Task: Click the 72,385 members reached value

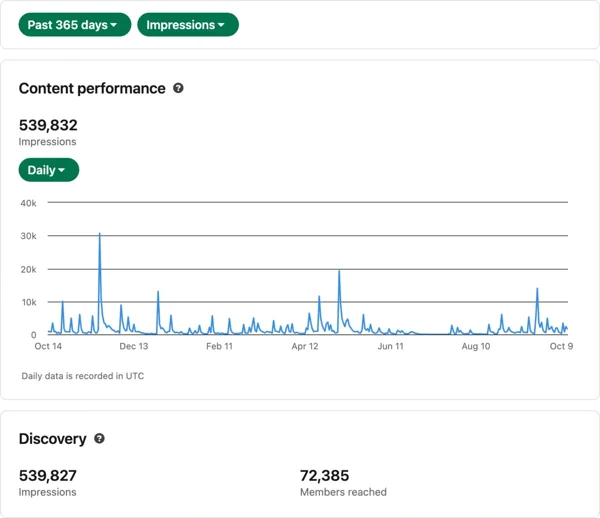Action: [x=324, y=476]
